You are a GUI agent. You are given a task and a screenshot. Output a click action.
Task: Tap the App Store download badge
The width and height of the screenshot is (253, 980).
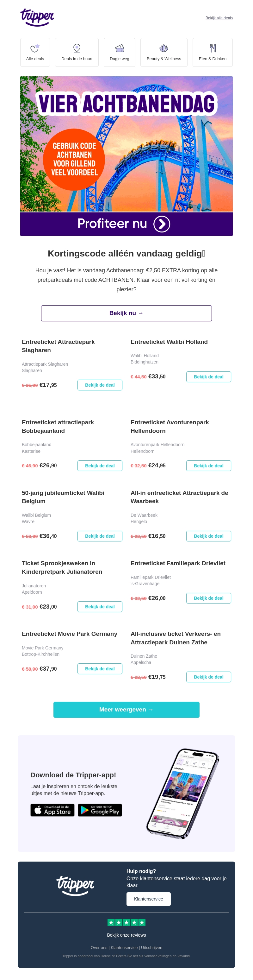pos(52,810)
